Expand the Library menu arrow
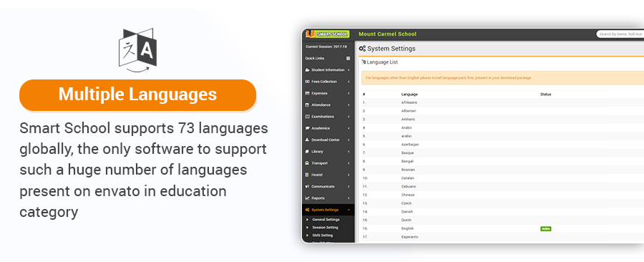The width and height of the screenshot is (644, 262). click(x=348, y=152)
